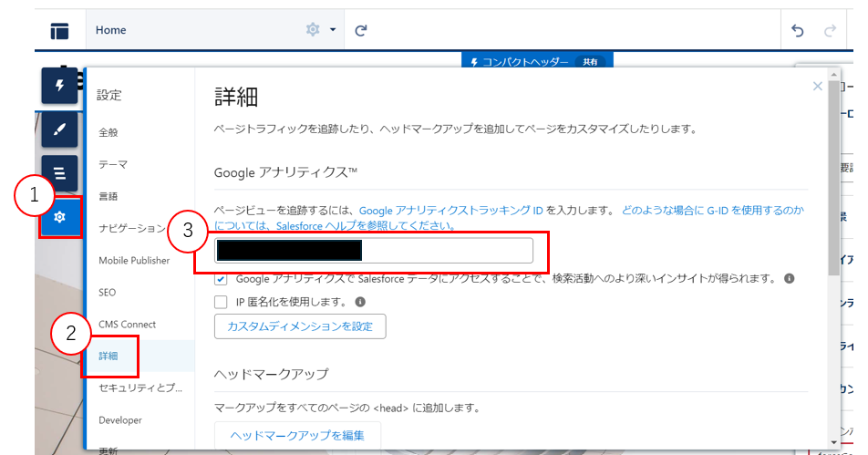Click the Home page properties gear
This screenshot has width=868, height=455.
coord(313,29)
